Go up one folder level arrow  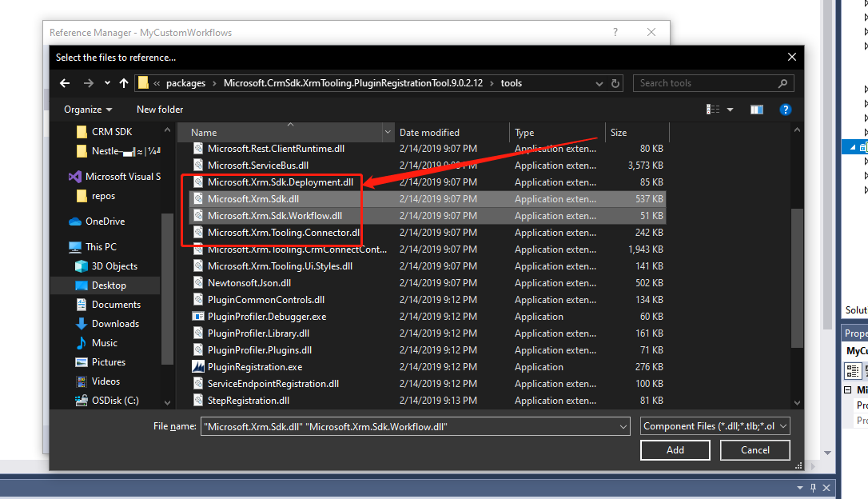coord(123,83)
